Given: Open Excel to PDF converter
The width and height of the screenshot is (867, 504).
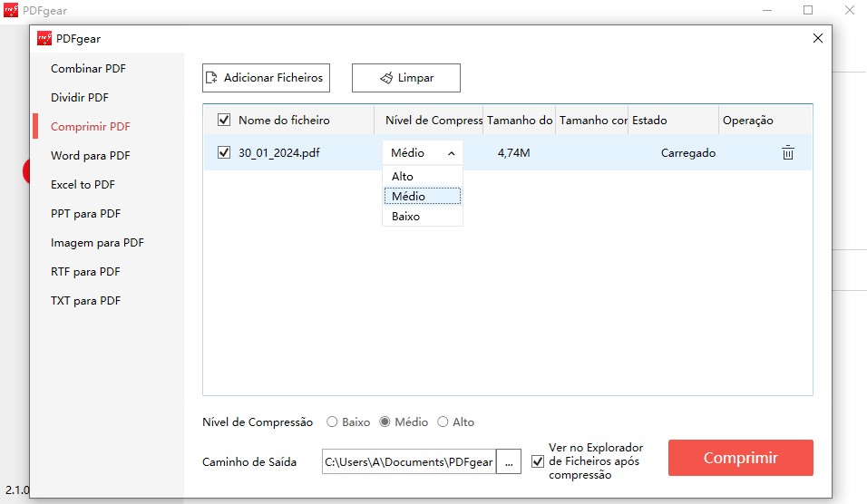Looking at the screenshot, I should (x=83, y=185).
